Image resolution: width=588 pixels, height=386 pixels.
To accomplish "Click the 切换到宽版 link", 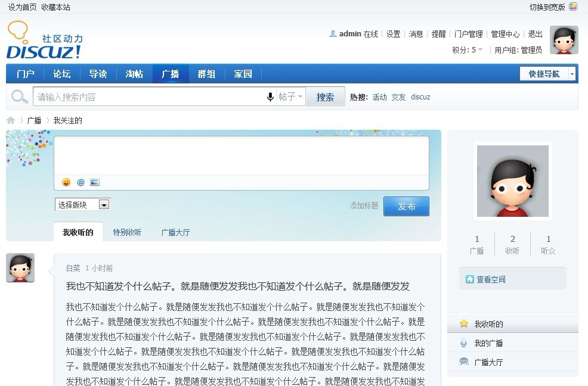I will click(x=547, y=7).
